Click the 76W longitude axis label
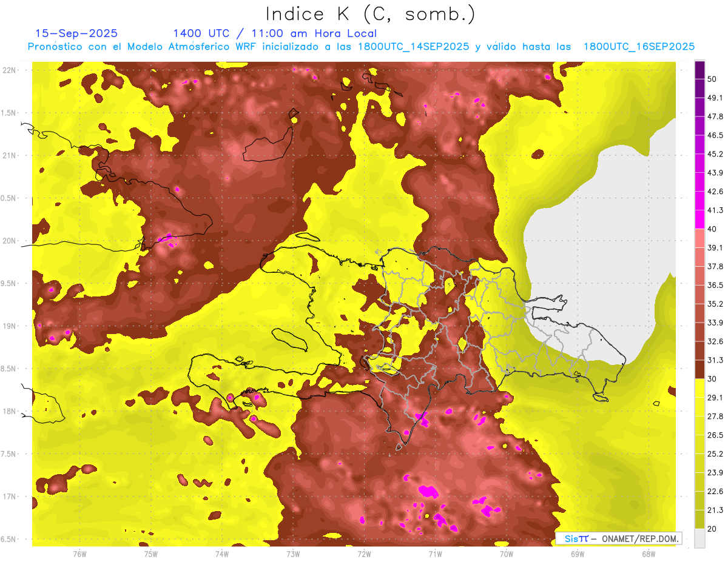Viewport: 728px width, 562px height. pos(79,554)
